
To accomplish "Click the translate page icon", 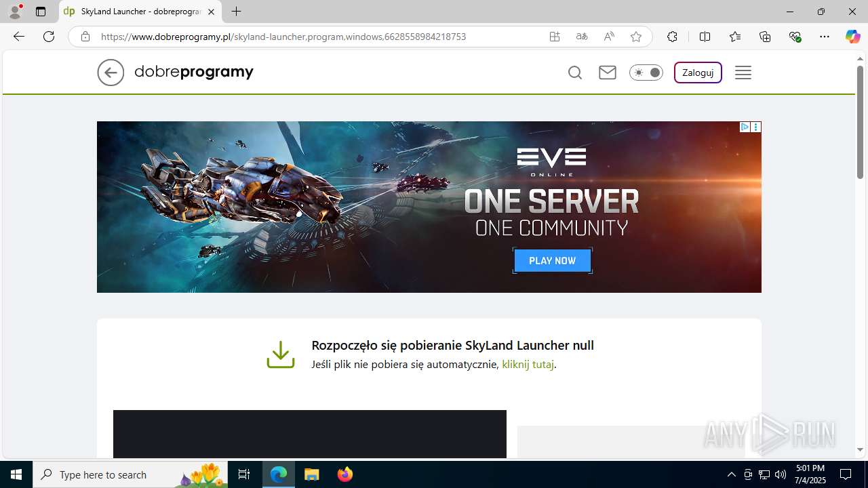I will [582, 37].
